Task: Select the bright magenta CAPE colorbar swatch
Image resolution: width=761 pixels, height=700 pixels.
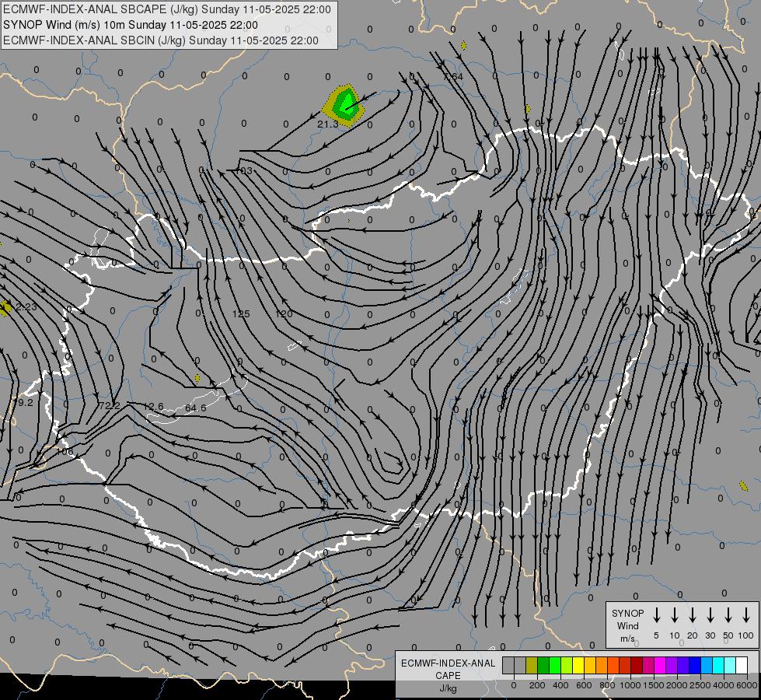Action: click(660, 665)
